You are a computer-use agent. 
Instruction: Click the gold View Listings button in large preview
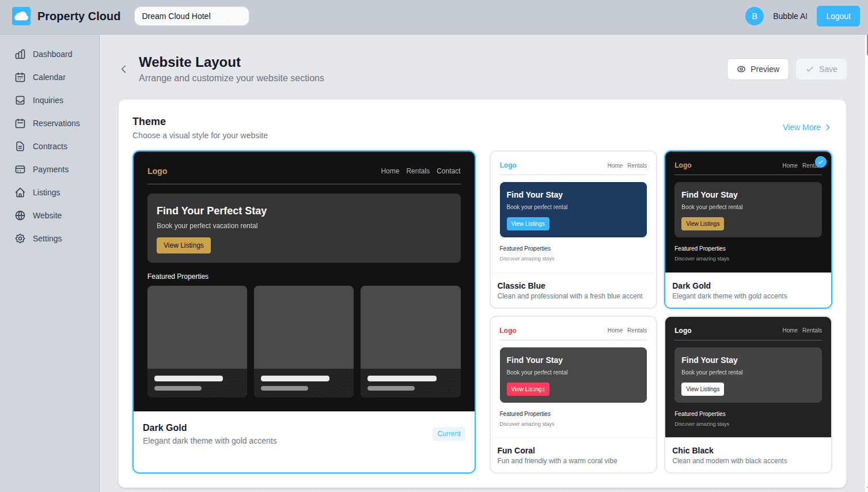[184, 245]
